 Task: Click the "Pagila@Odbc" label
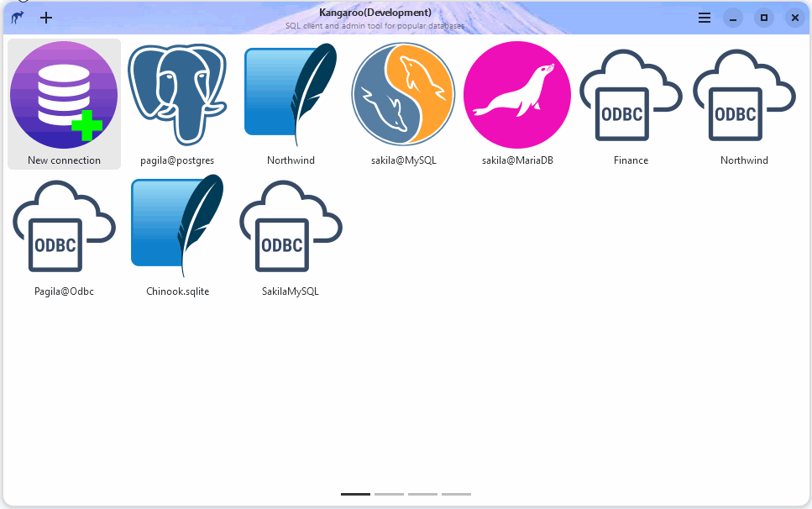pyautogui.click(x=64, y=291)
